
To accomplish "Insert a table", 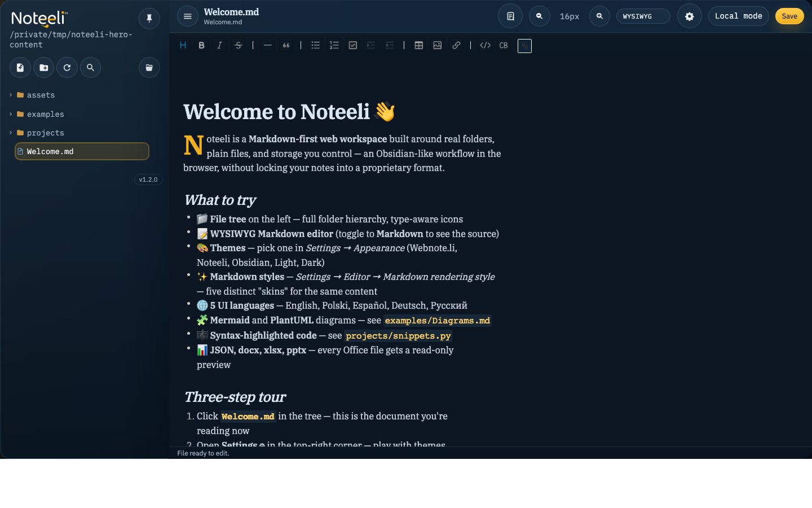I will coord(419,46).
